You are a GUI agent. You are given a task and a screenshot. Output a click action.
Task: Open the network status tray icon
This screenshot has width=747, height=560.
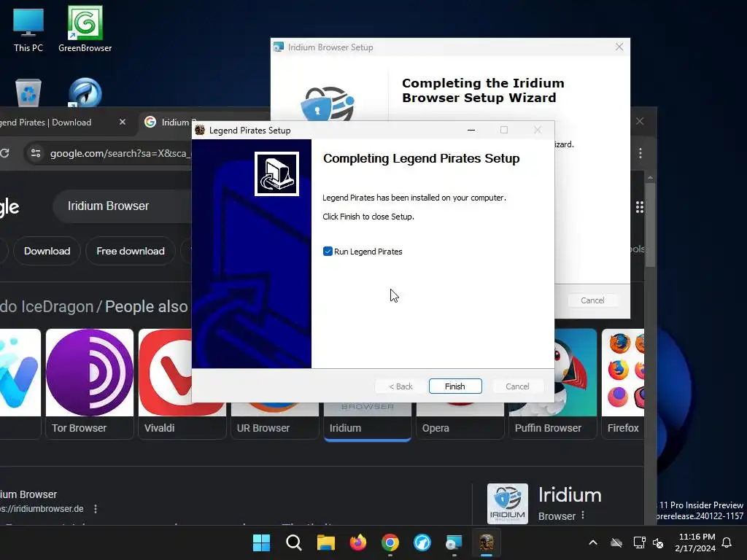point(639,542)
